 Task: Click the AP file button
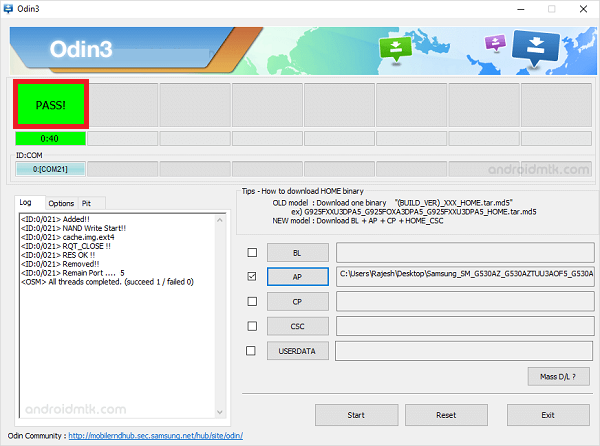coord(298,277)
